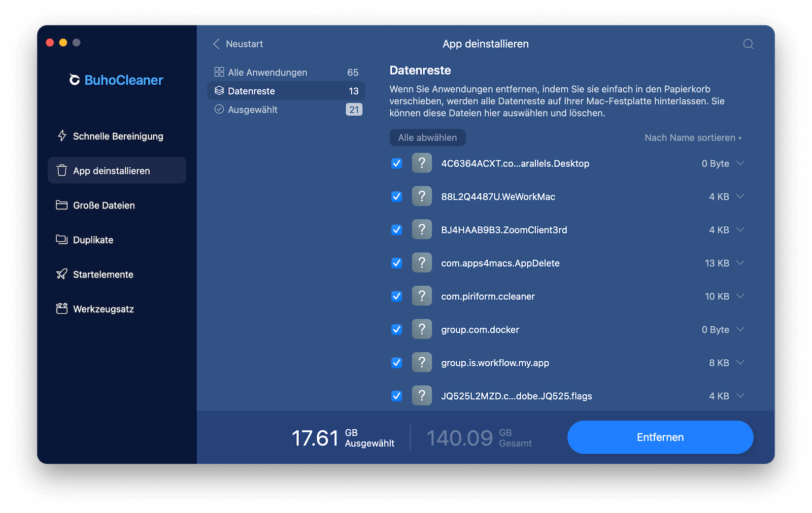
Task: Click the question mark icon for com.apps4macs.AppDelete
Action: click(x=422, y=263)
